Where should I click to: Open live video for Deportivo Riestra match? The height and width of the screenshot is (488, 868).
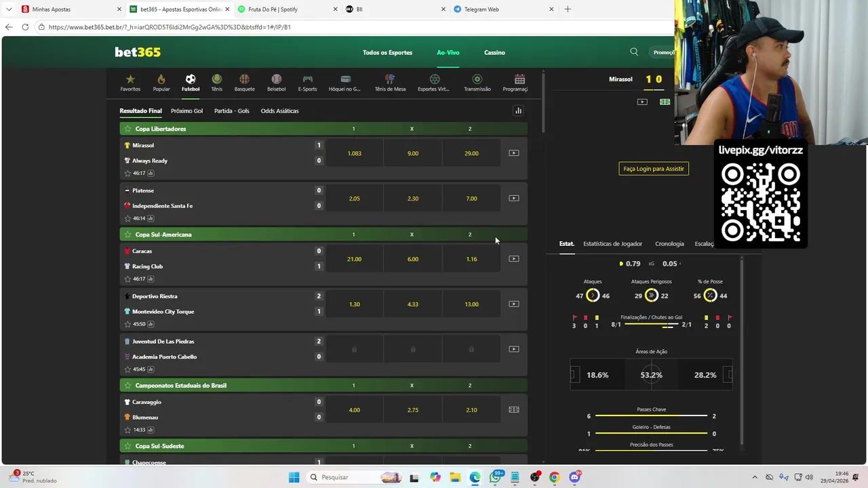(x=514, y=304)
